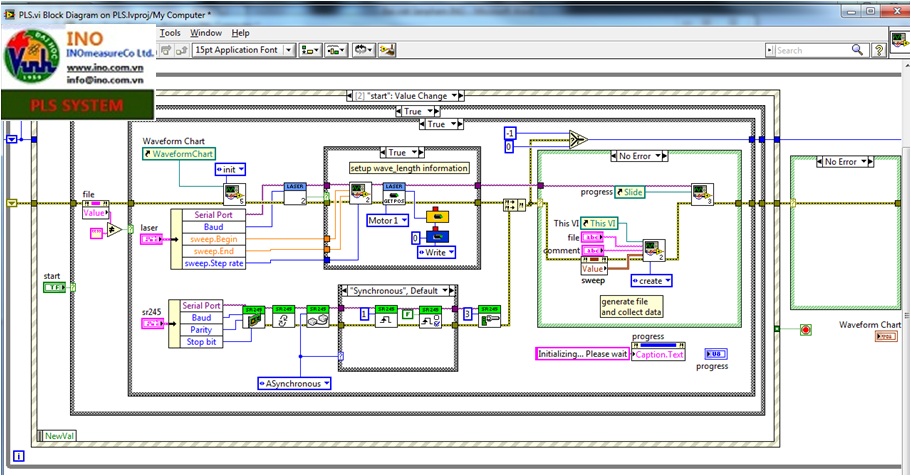Open the Write enum constant dropdown
The image size is (911, 476).
point(437,252)
